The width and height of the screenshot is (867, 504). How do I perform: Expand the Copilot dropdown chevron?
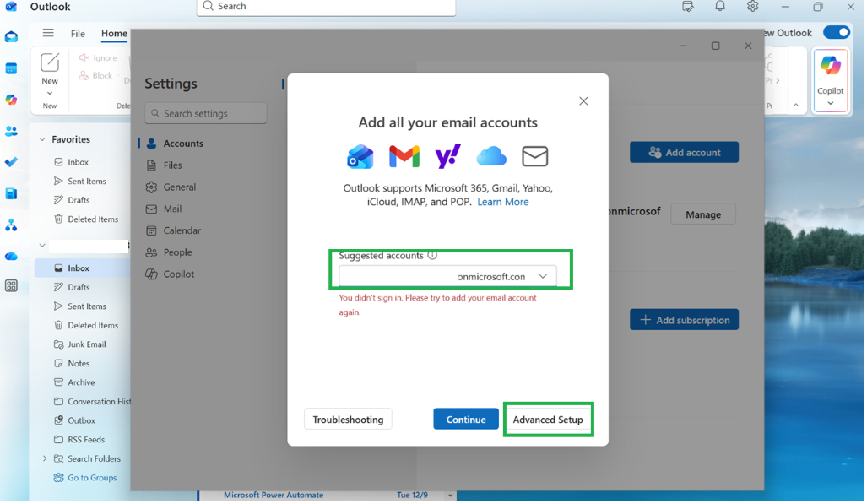pos(830,104)
